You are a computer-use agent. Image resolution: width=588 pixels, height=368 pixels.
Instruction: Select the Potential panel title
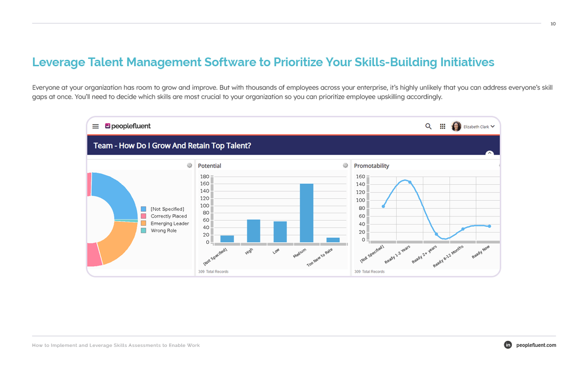(209, 165)
